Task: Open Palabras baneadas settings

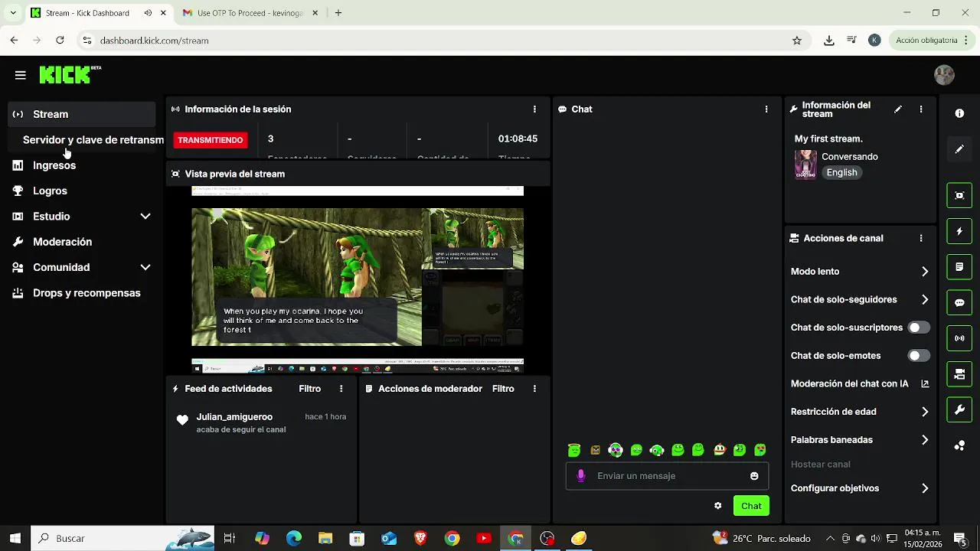Action: (860, 440)
